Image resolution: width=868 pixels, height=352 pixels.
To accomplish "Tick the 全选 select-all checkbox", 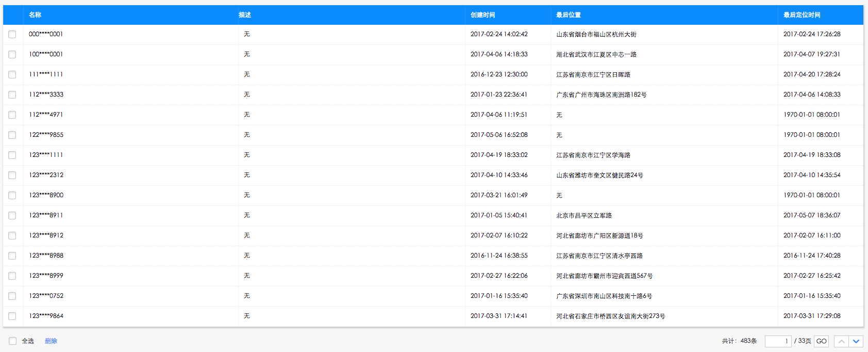I will click(x=12, y=341).
